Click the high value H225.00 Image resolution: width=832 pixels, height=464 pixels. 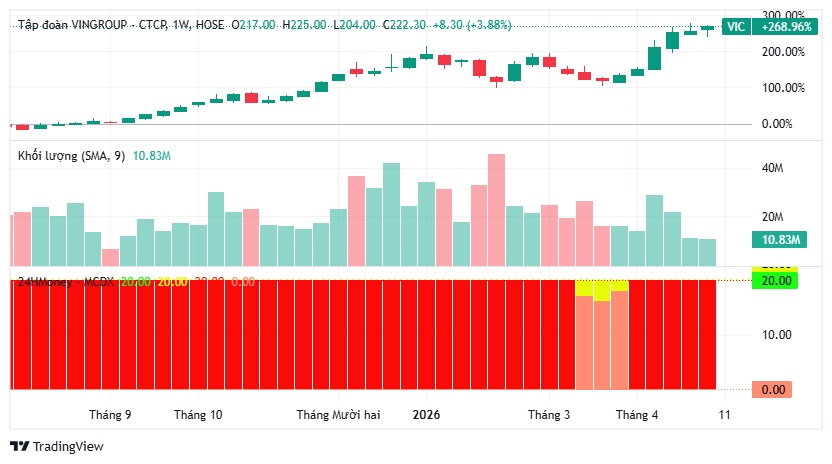(x=304, y=25)
